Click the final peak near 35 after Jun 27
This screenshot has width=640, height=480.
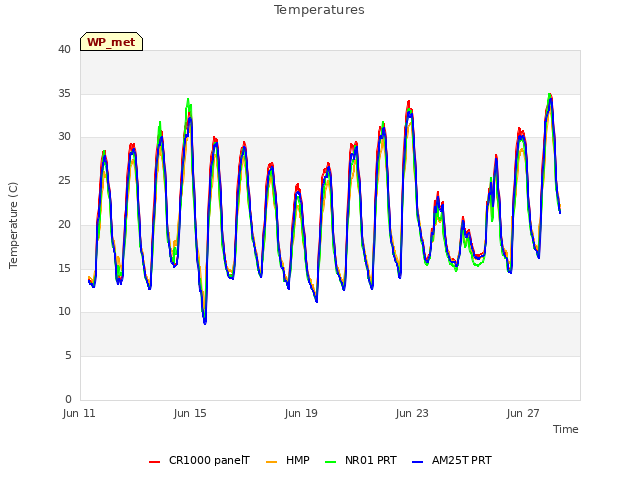[550, 96]
